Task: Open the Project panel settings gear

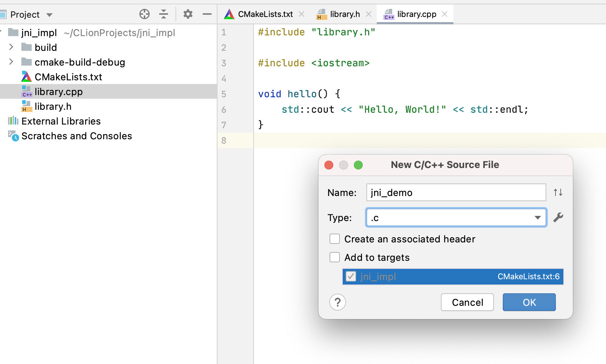Action: click(x=188, y=14)
